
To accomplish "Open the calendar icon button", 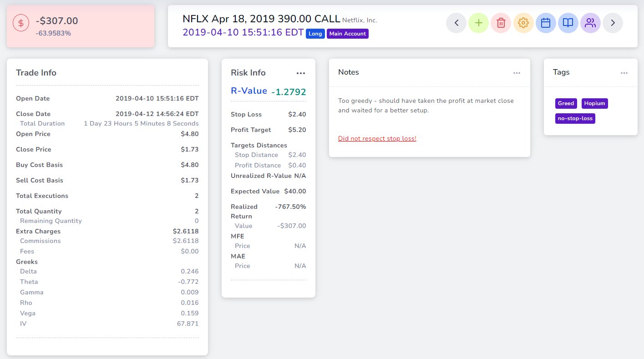I will (546, 22).
